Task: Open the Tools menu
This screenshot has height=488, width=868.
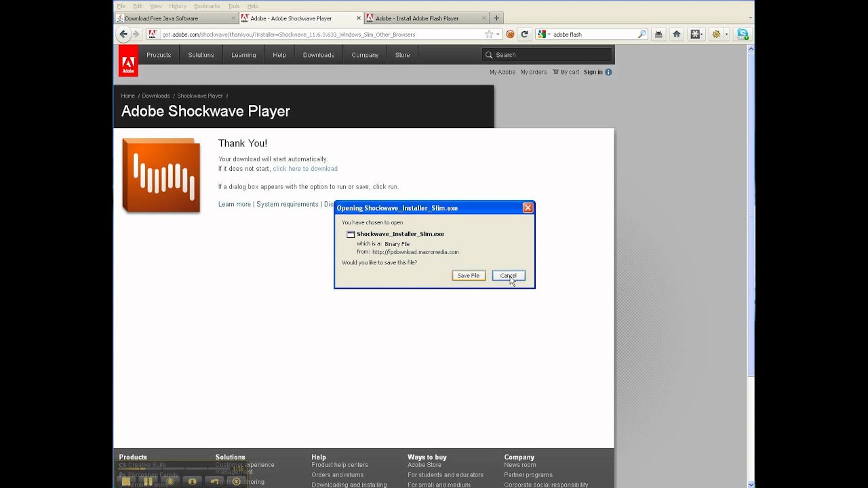Action: [234, 6]
